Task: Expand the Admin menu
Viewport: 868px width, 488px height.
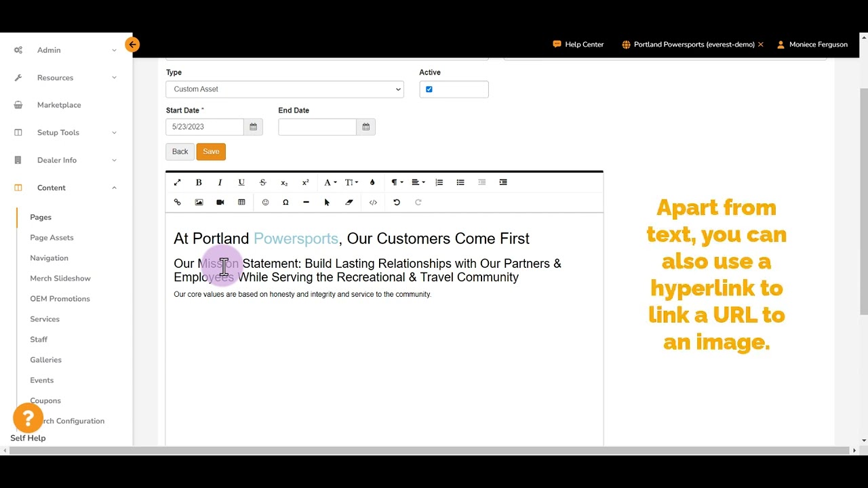Action: tap(66, 50)
